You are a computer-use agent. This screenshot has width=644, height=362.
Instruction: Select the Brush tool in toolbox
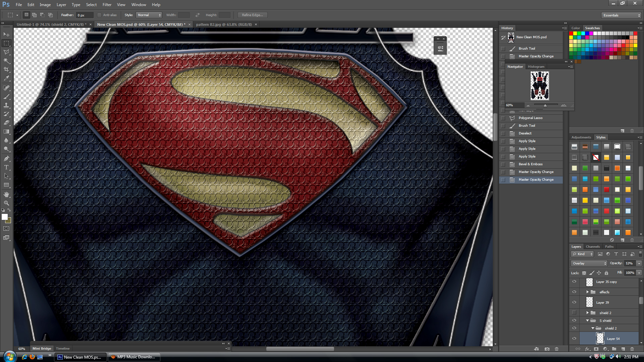[6, 97]
